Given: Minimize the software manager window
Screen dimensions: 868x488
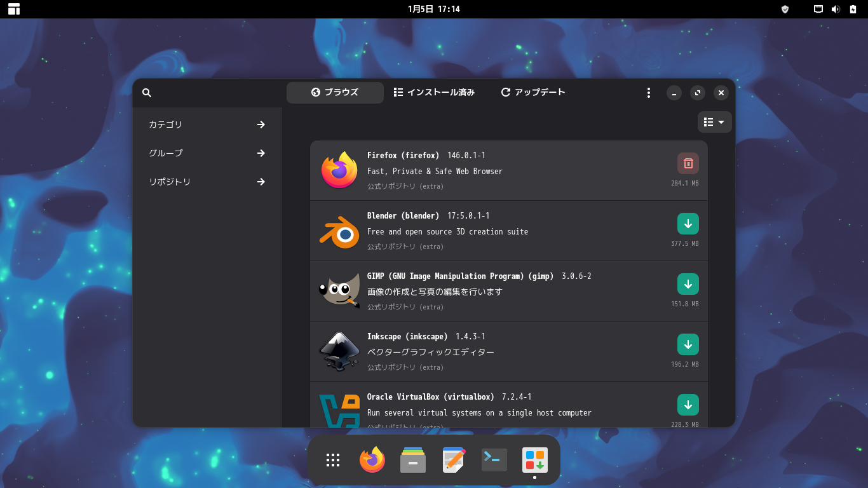Looking at the screenshot, I should [674, 93].
